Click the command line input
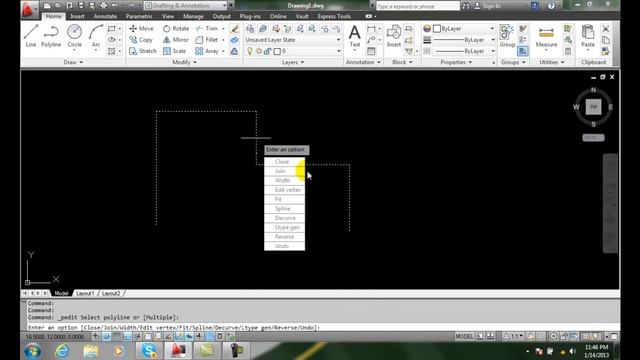640x360 pixels. click(x=322, y=327)
